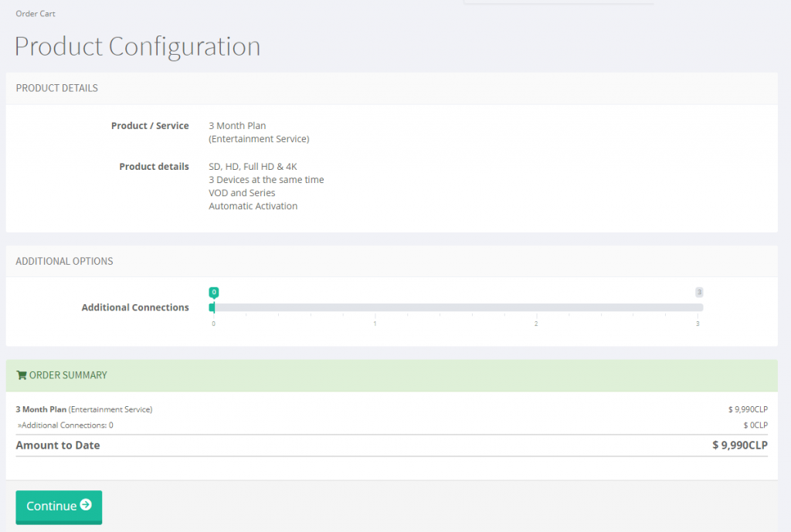
Task: Click 'VOD and Series' text
Action: point(242,192)
